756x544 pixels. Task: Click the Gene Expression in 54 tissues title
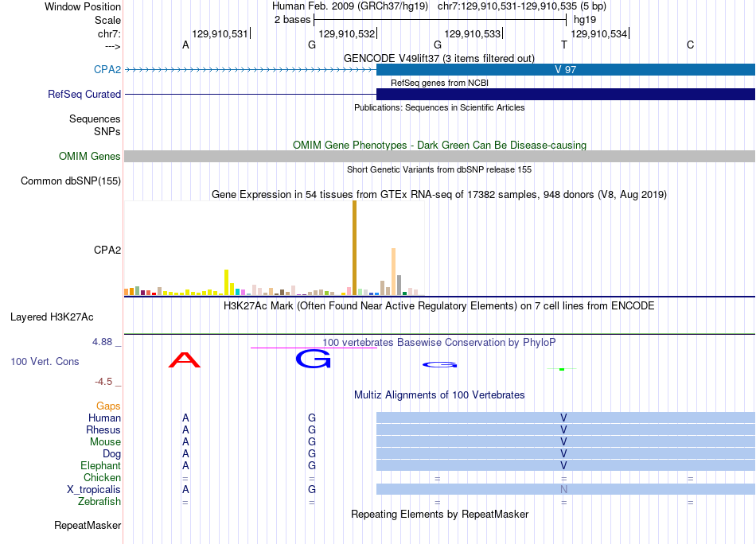pyautogui.click(x=439, y=194)
